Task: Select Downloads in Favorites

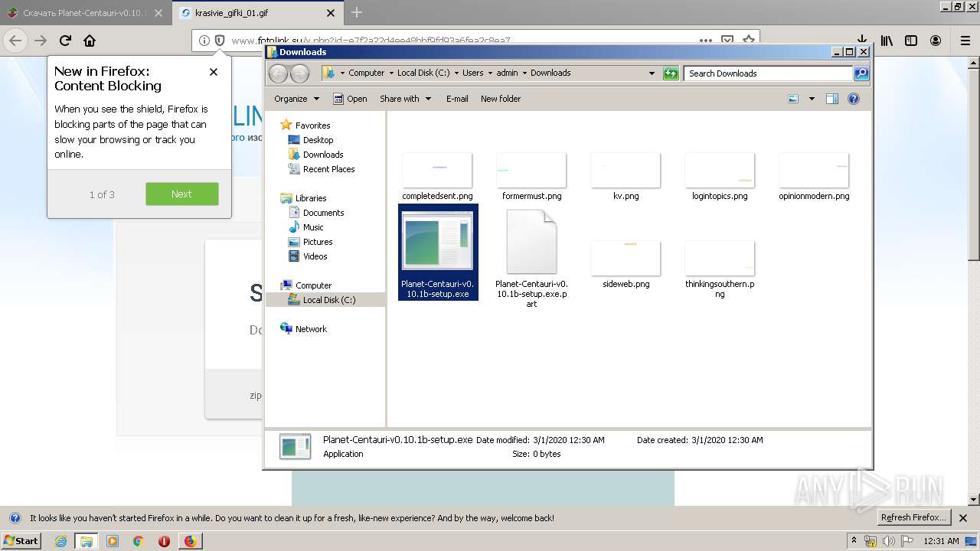Action: coord(315,155)
